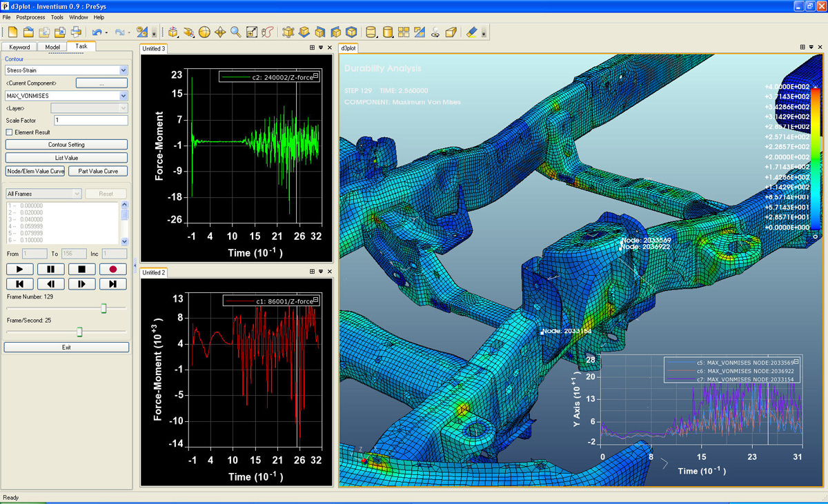828x504 pixels.
Task: Enable the Element Result checkbox
Action: tap(10, 132)
